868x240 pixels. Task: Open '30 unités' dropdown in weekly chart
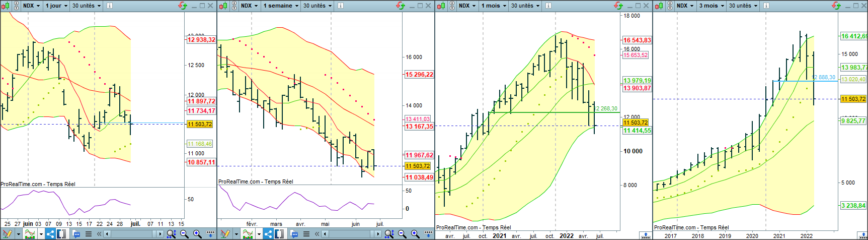click(317, 6)
